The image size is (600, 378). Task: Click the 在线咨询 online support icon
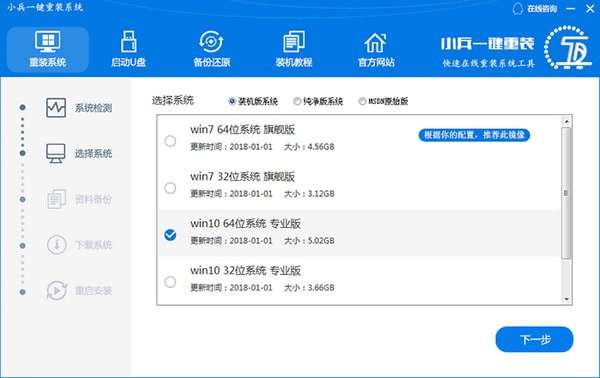[x=518, y=8]
